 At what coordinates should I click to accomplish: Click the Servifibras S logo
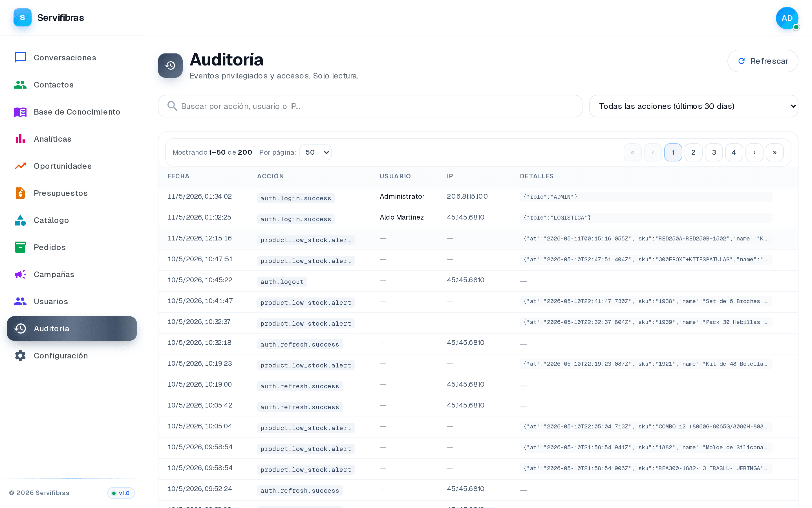click(23, 17)
